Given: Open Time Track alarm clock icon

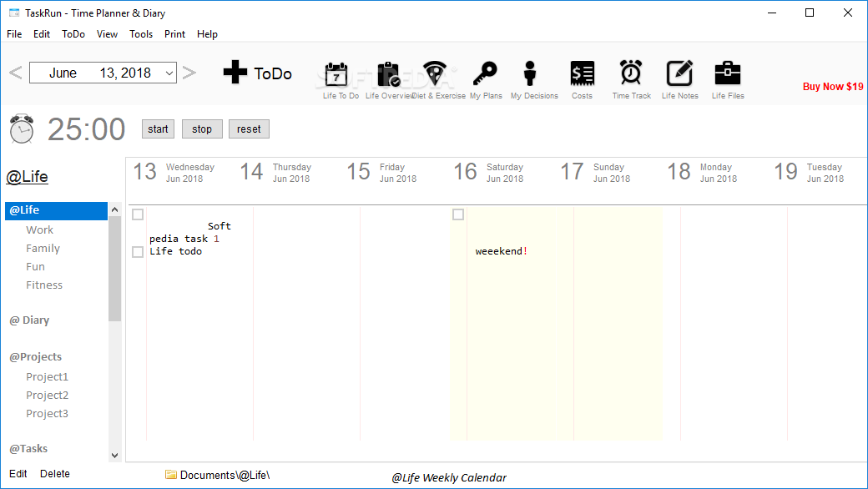Looking at the screenshot, I should [x=631, y=73].
